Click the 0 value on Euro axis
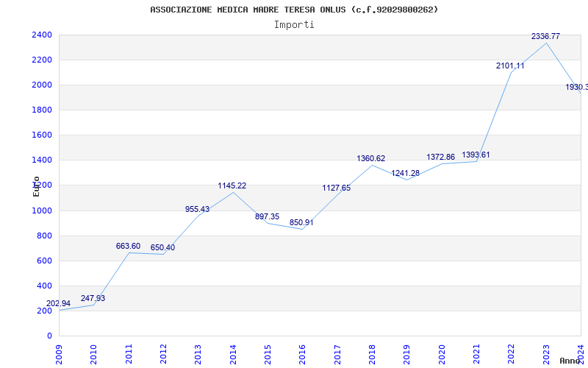Viewport: 588px width, 368px height. pos(49,336)
